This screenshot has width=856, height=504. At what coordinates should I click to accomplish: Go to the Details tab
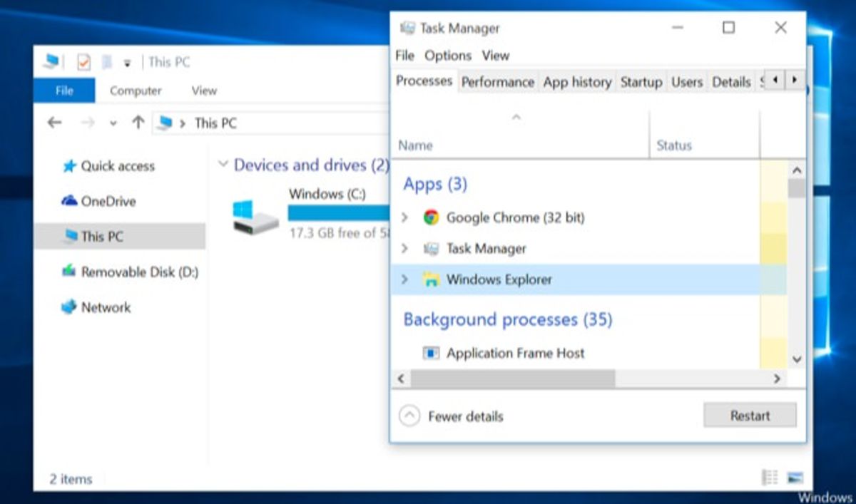[731, 82]
